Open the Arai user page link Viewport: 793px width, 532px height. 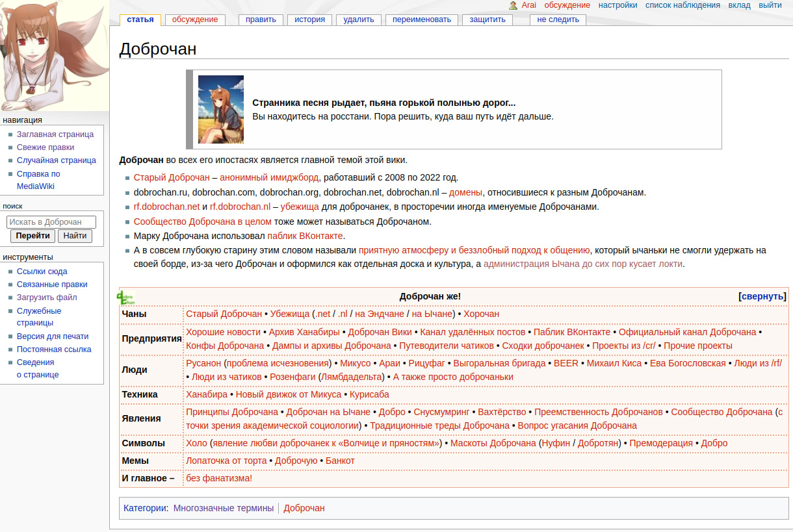tap(528, 5)
